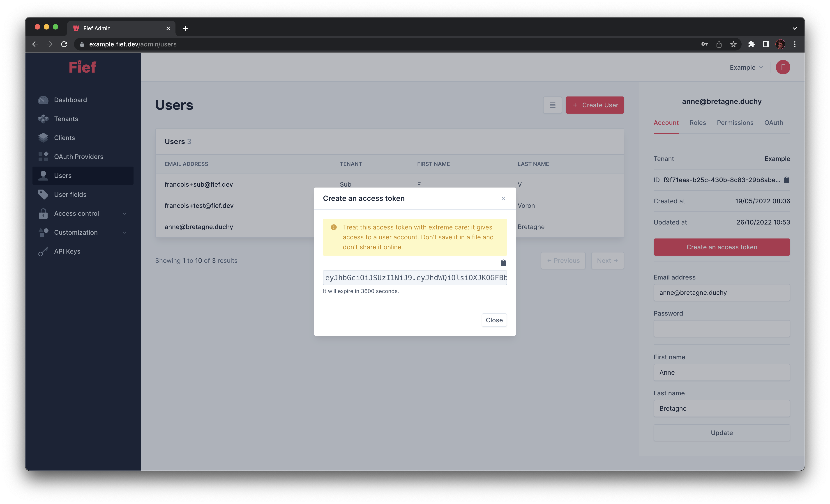Open the Example workspace dropdown
The height and width of the screenshot is (504, 830).
coord(745,67)
